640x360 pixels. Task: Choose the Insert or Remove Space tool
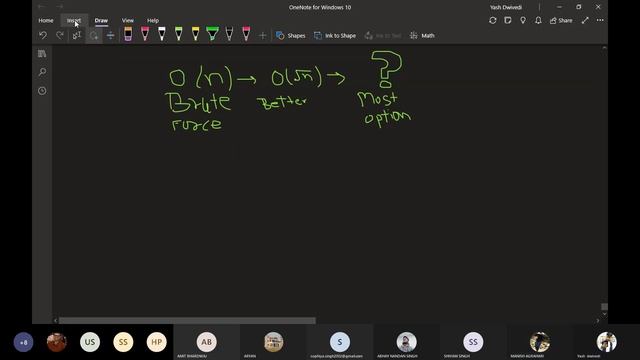point(111,36)
